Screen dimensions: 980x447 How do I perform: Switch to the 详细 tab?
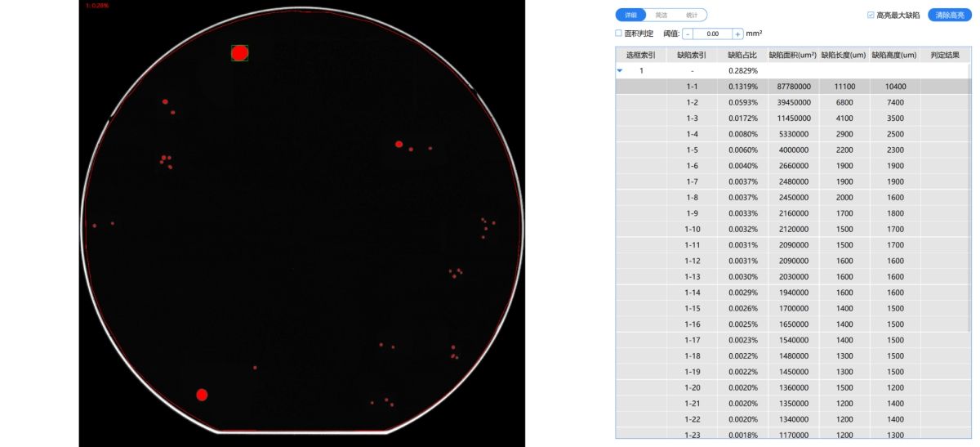630,15
